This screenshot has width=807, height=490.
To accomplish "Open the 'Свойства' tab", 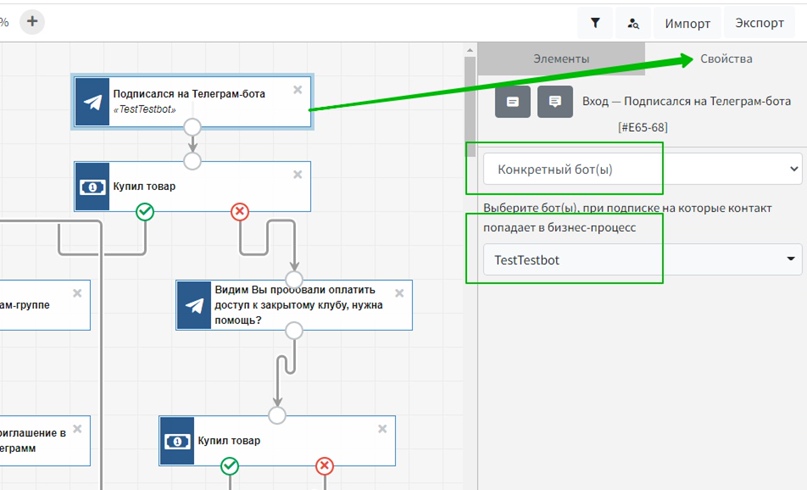I will (x=726, y=59).
